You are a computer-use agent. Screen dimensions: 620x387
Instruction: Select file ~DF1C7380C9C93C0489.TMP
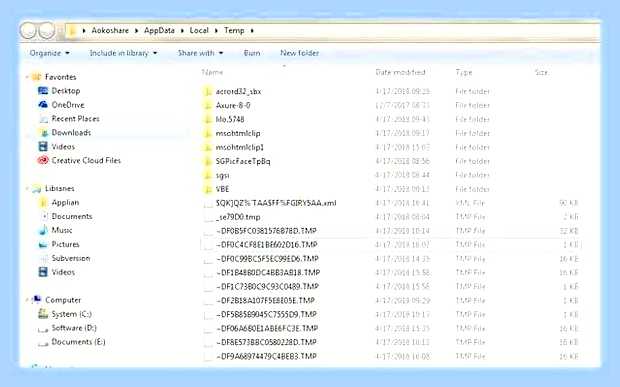(x=267, y=287)
